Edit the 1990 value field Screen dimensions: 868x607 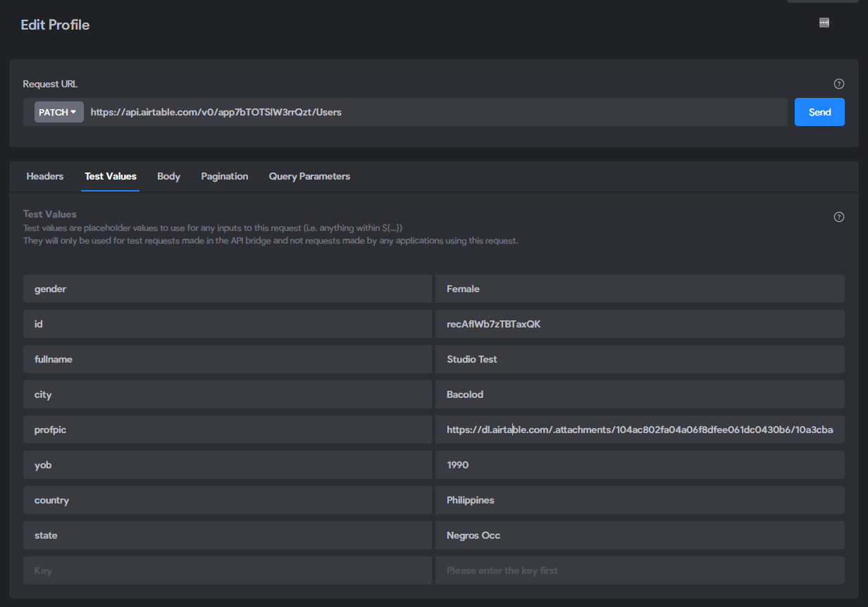coord(640,465)
